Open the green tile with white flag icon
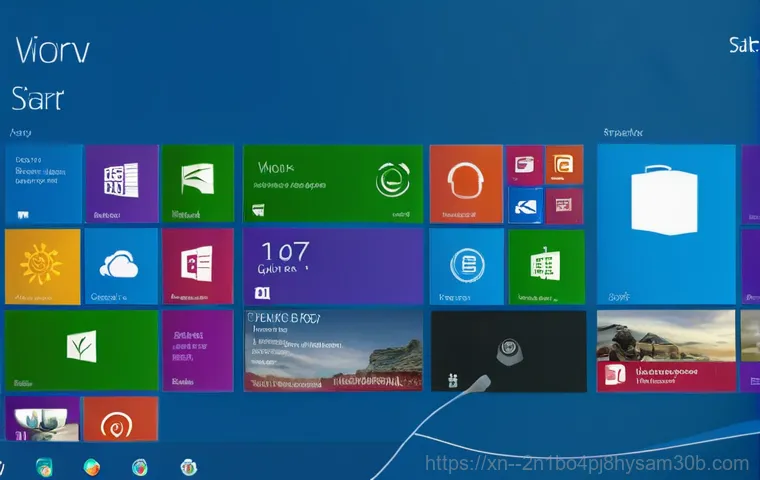Image resolution: width=760 pixels, height=480 pixels. click(198, 184)
